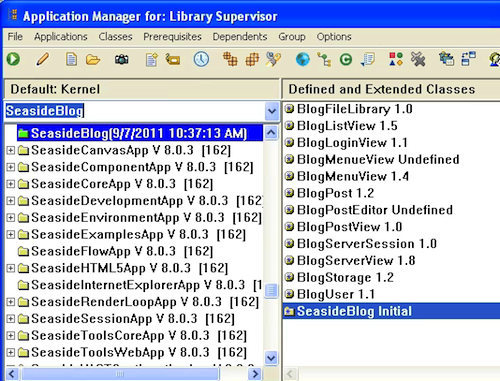Screen dimensions: 500x381
Task: Select the BlogListView 1.5 class
Action: [x=347, y=126]
